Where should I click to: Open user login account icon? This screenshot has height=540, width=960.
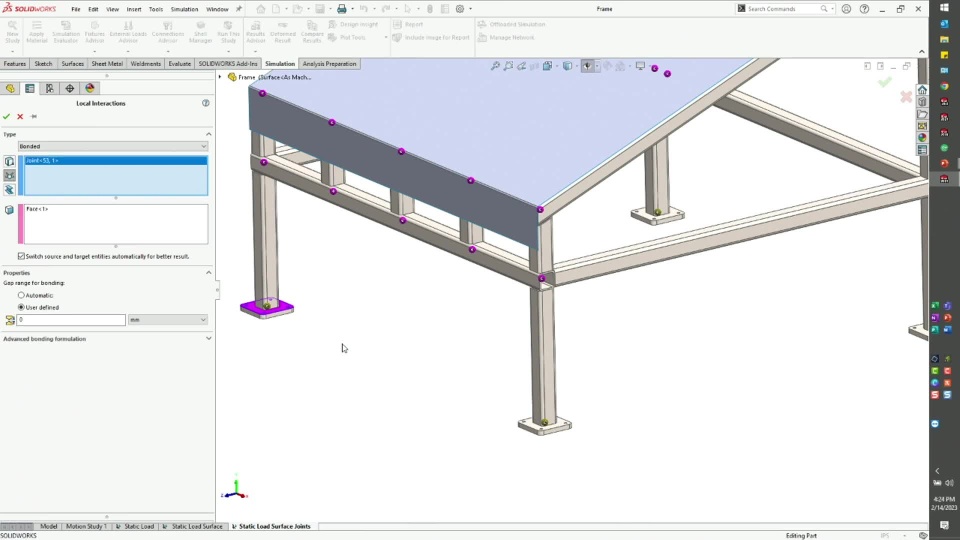[846, 9]
